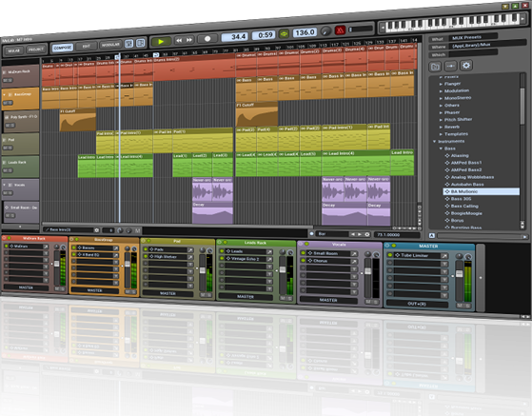The height and width of the screenshot is (416, 532).
Task: Click the arrow icon in the browser panel
Action: point(450,66)
